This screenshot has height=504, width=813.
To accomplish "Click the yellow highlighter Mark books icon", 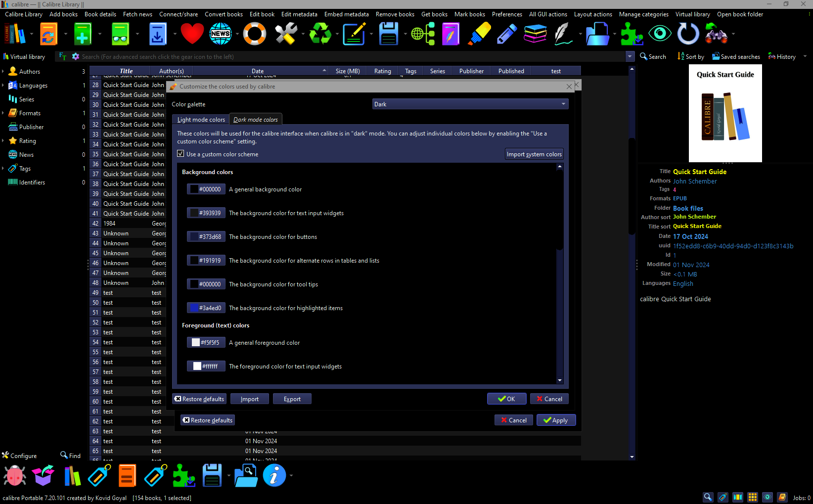I will 479,34.
